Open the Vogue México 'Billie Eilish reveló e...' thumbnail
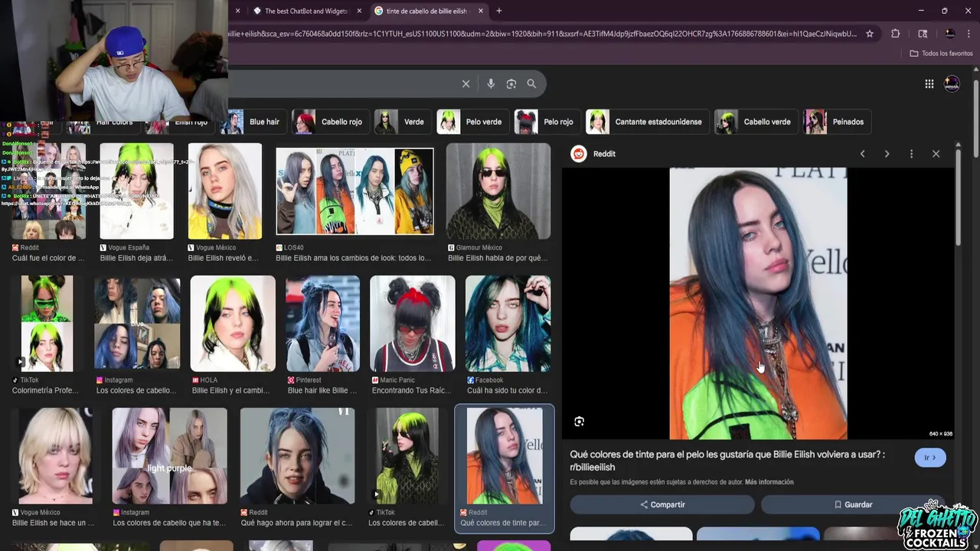This screenshot has width=980, height=551. point(224,191)
